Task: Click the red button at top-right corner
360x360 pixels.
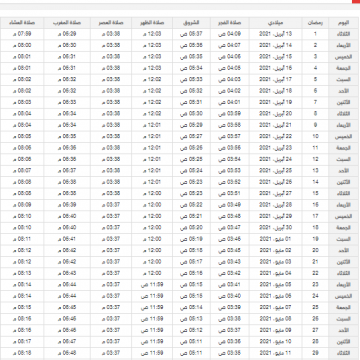Action: point(356,1)
